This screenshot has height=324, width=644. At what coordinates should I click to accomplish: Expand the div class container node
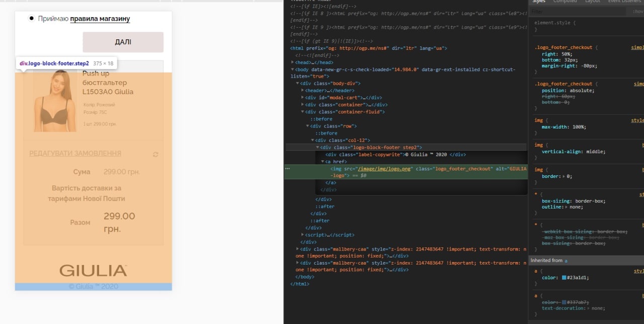pyautogui.click(x=303, y=105)
